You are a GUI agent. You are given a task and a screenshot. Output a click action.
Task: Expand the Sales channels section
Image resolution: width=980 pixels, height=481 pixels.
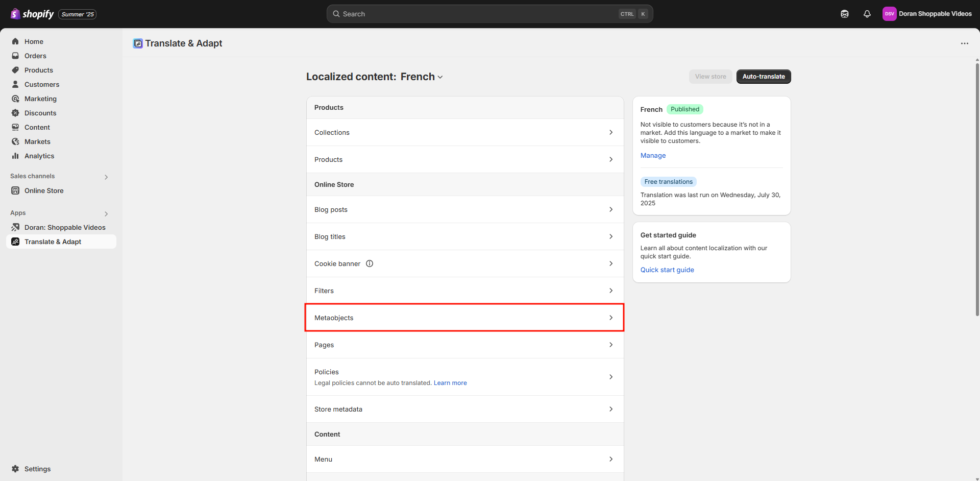[106, 177]
